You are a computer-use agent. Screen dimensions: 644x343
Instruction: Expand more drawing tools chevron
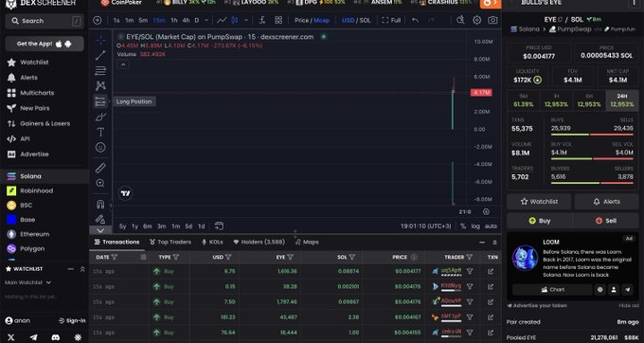coord(100,230)
